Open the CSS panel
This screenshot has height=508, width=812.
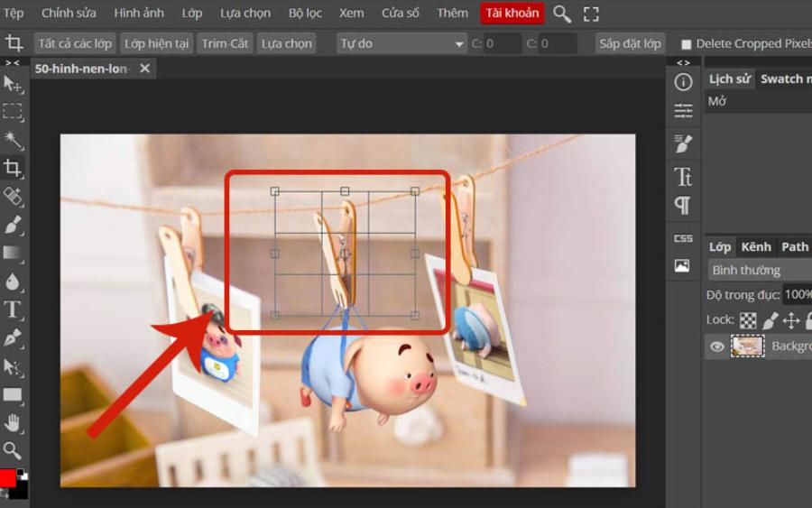(683, 238)
